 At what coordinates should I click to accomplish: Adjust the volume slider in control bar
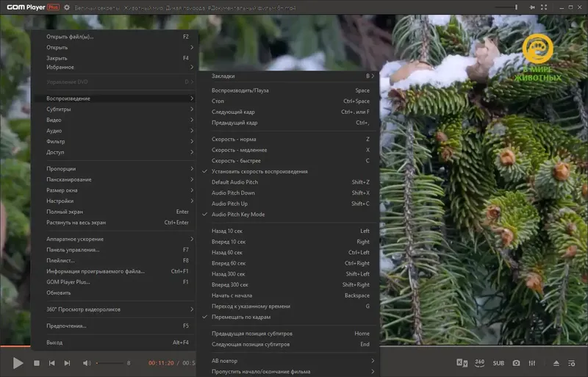tap(110, 363)
